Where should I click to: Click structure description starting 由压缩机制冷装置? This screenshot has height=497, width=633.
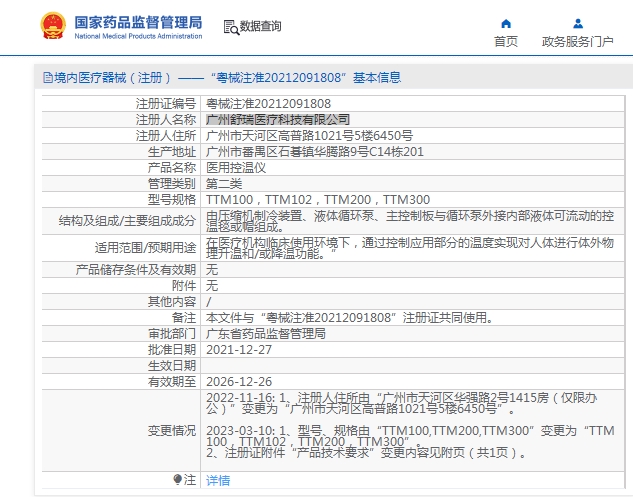coord(410,221)
